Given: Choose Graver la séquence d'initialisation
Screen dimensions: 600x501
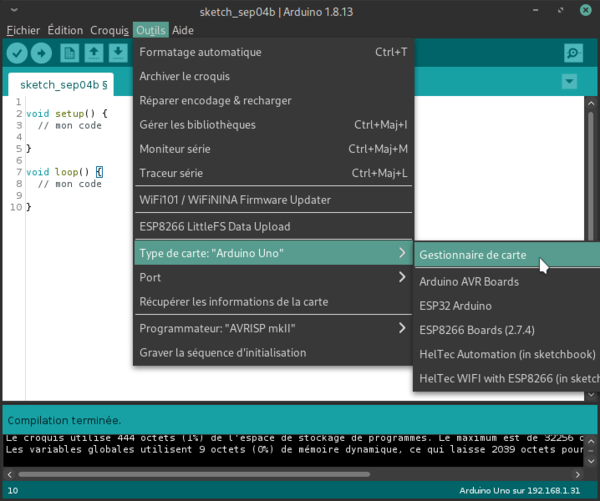Looking at the screenshot, I should point(273,352).
